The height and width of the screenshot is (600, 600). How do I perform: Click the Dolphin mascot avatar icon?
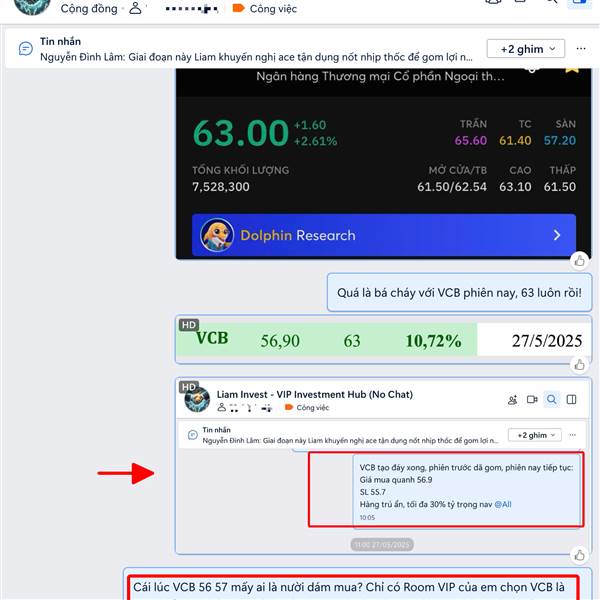217,235
